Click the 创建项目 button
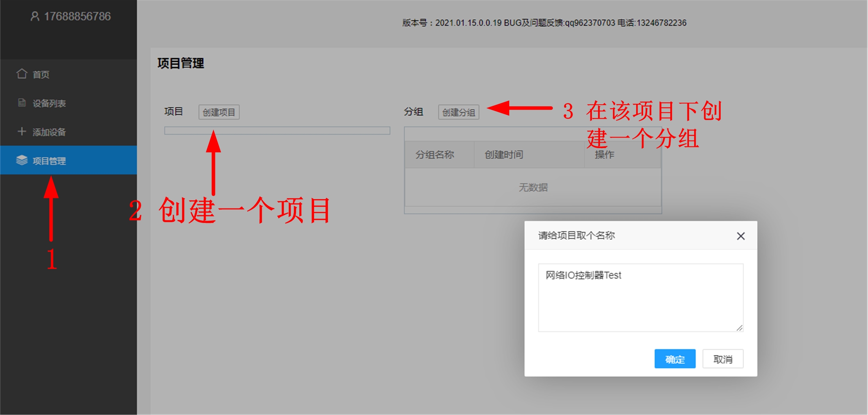 219,112
